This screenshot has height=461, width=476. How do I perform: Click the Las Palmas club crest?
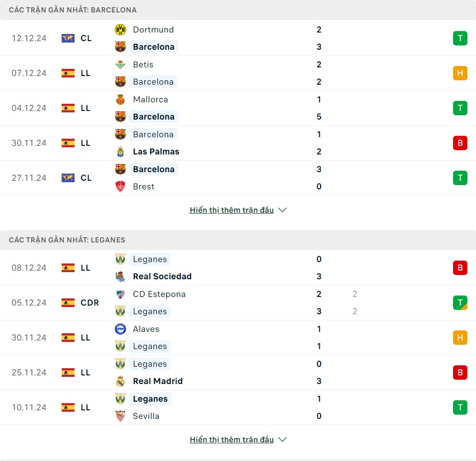point(120,152)
